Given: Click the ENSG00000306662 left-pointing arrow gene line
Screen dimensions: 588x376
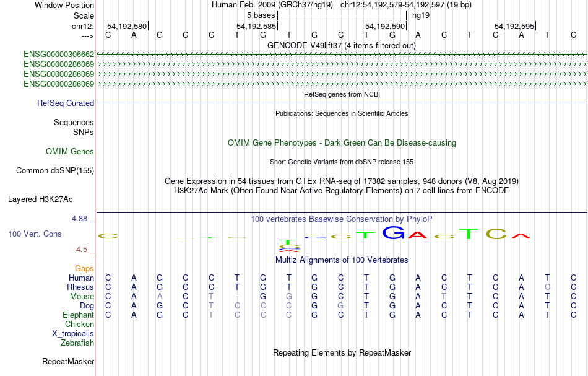Looking at the screenshot, I should pyautogui.click(x=342, y=55).
